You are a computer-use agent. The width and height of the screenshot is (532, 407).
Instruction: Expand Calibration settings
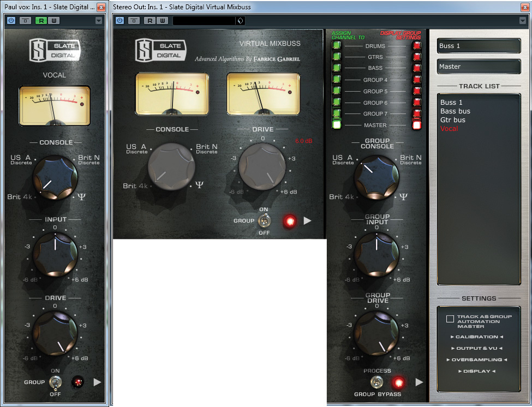(477, 337)
